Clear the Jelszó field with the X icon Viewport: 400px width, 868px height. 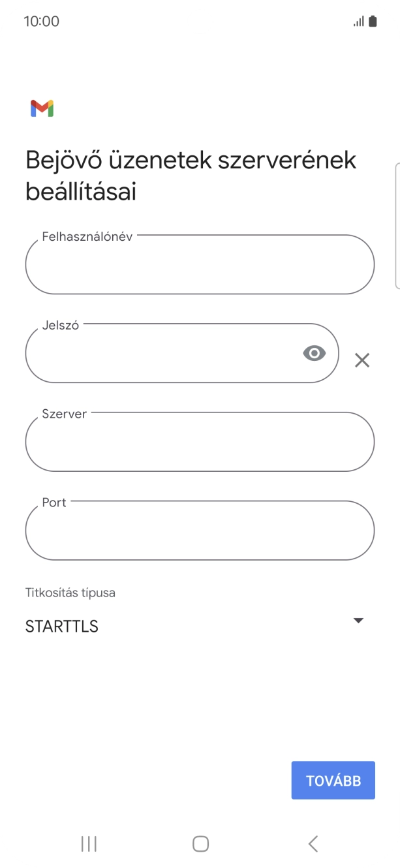click(x=362, y=359)
